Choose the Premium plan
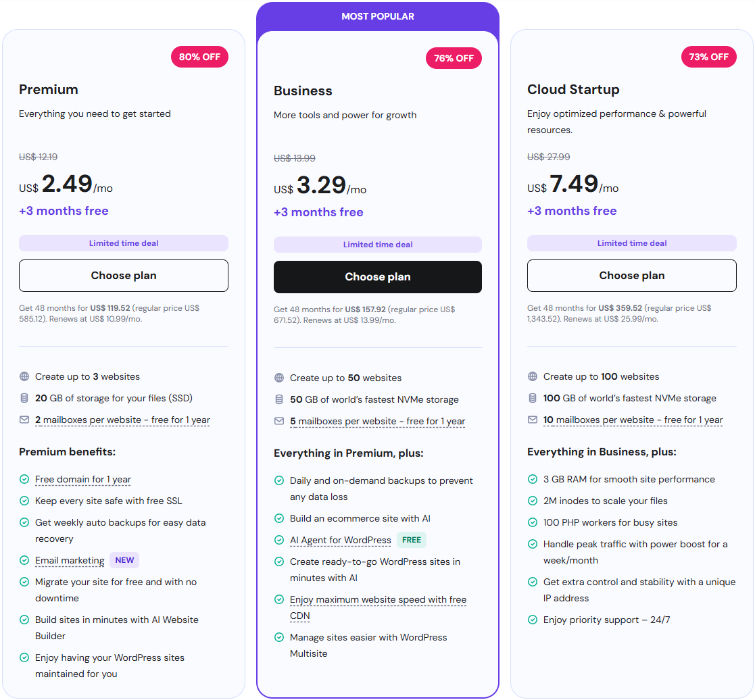Image resolution: width=755 pixels, height=700 pixels. 124,276
